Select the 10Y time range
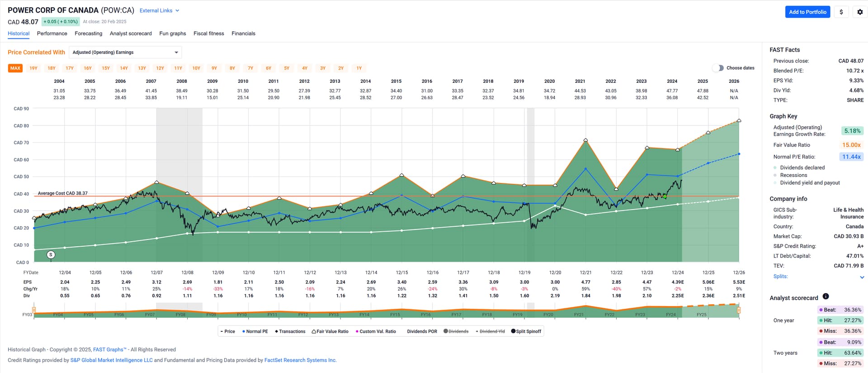 [x=196, y=68]
